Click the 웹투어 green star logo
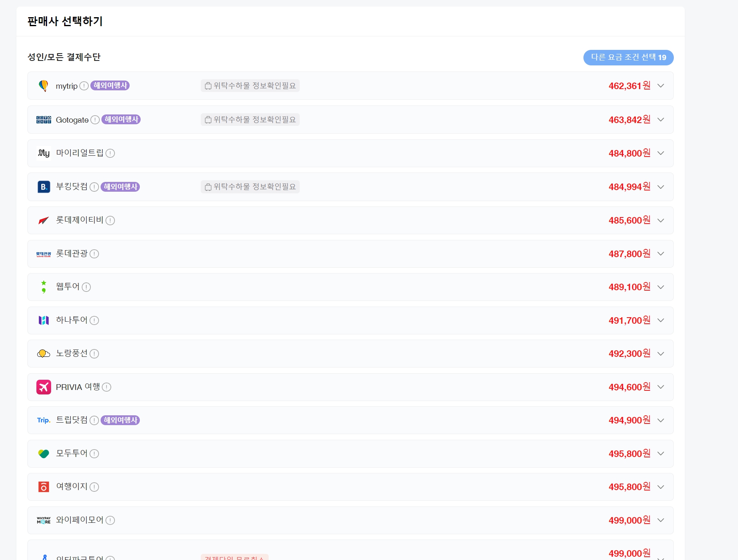 (x=44, y=287)
